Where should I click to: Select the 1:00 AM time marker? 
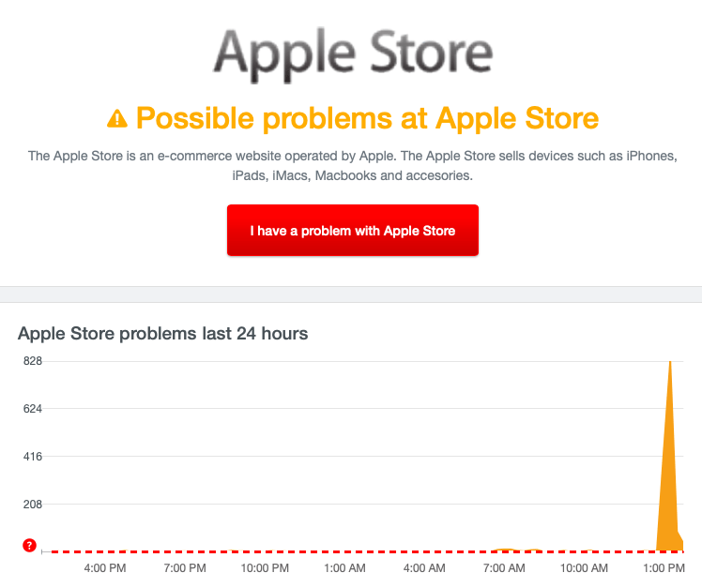(344, 568)
